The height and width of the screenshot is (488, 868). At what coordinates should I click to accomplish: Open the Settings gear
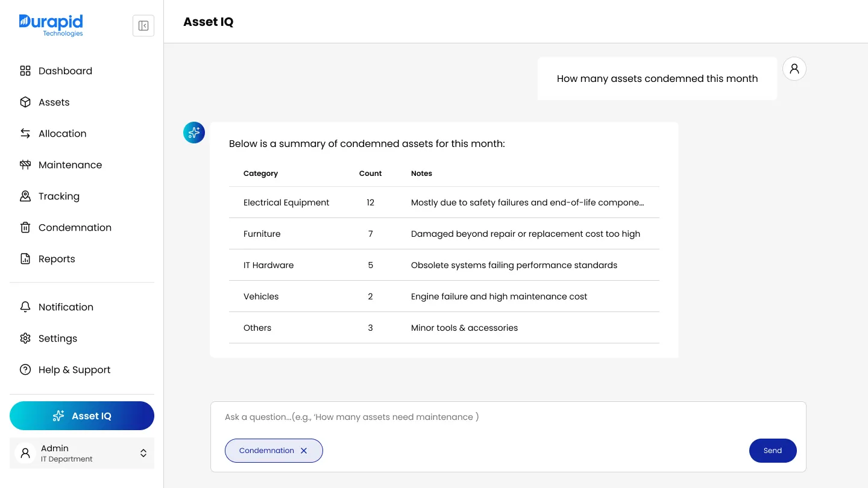(x=58, y=338)
